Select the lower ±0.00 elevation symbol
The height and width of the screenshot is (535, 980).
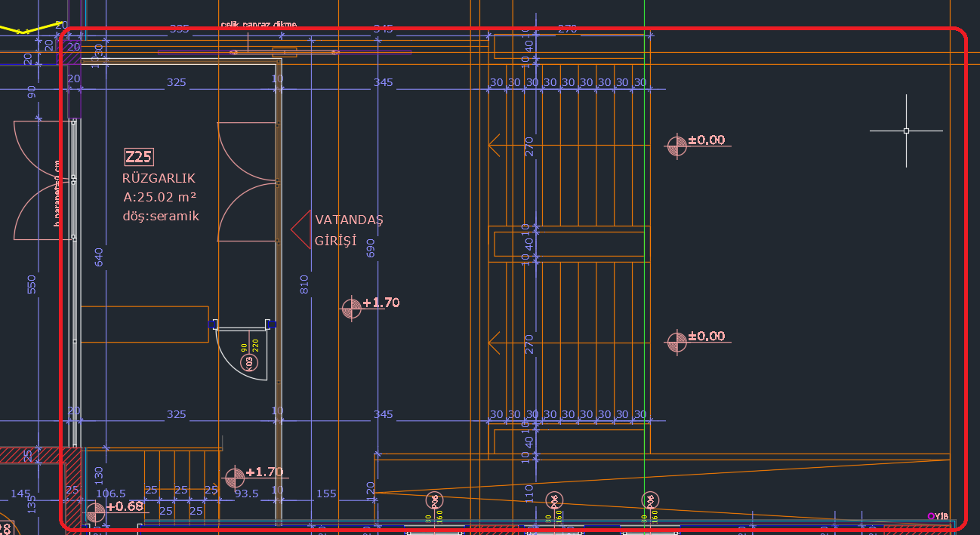pyautogui.click(x=676, y=342)
